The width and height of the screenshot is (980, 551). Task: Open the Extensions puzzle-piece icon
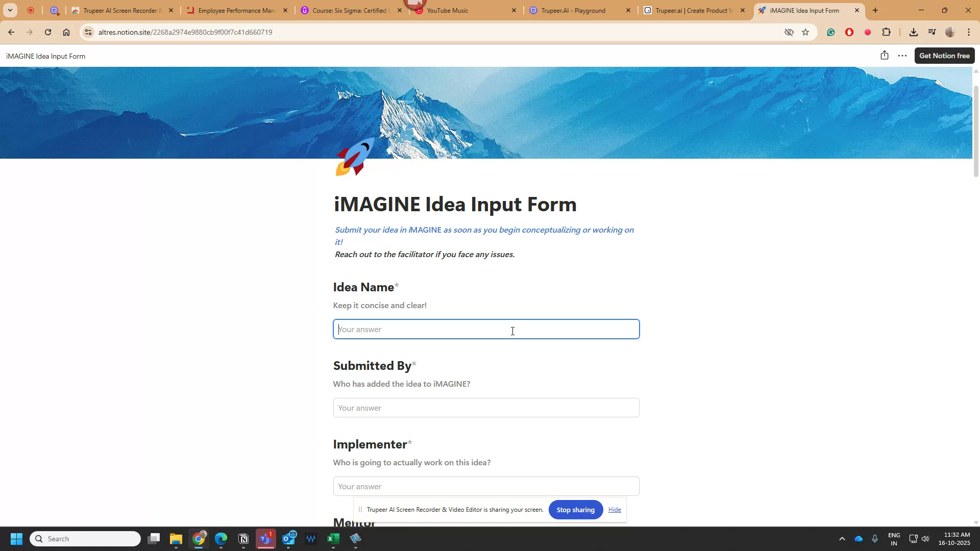tap(887, 32)
